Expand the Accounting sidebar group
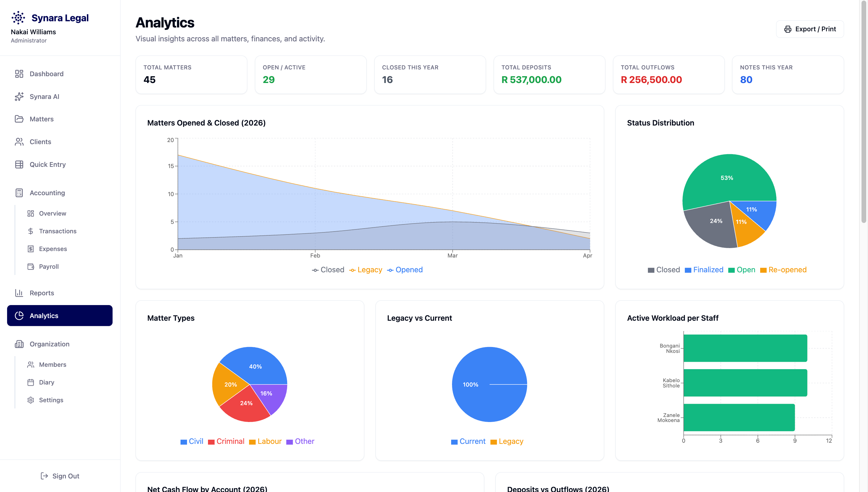 60,193
